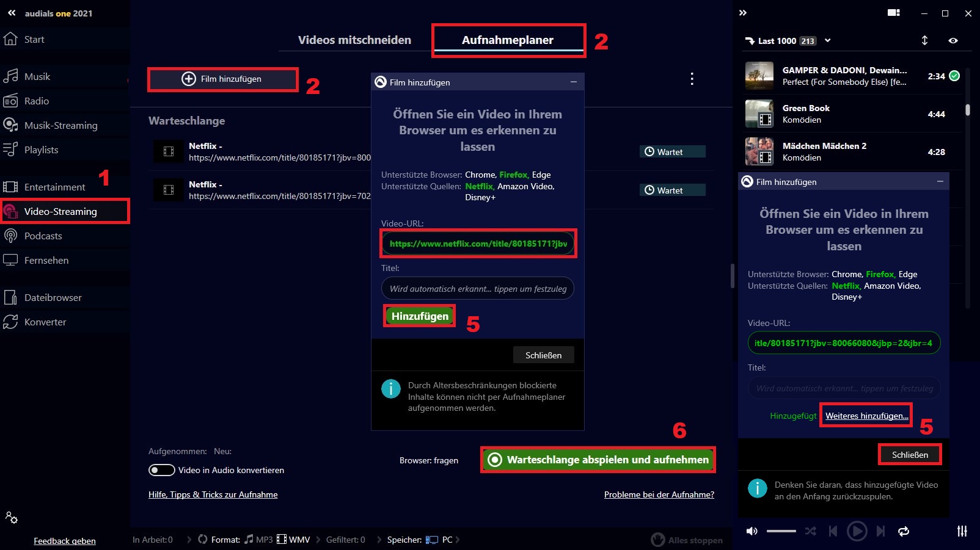Click the green check on GAMPER track
980x550 pixels.
click(x=954, y=76)
